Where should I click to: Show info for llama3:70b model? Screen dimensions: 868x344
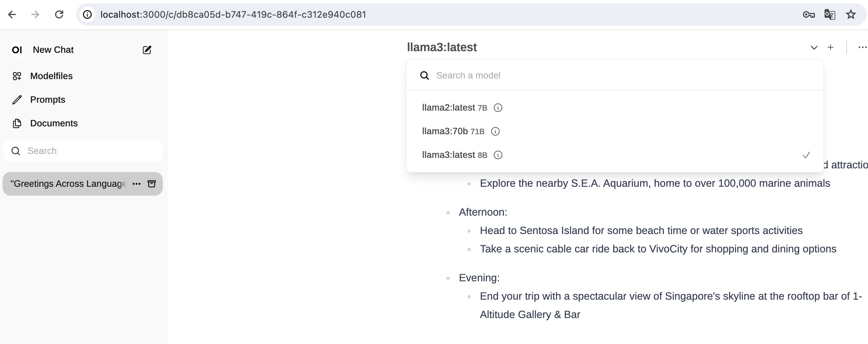pos(495,131)
